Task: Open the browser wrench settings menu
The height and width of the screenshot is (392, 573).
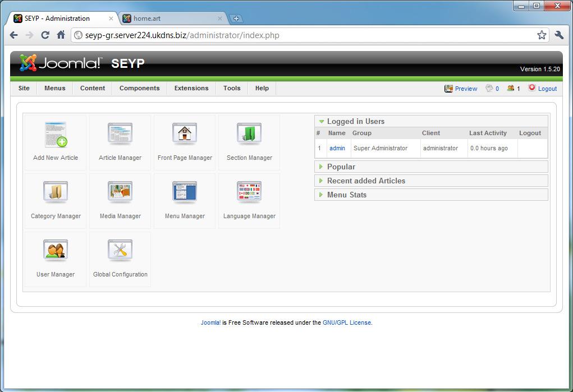Action: (559, 35)
